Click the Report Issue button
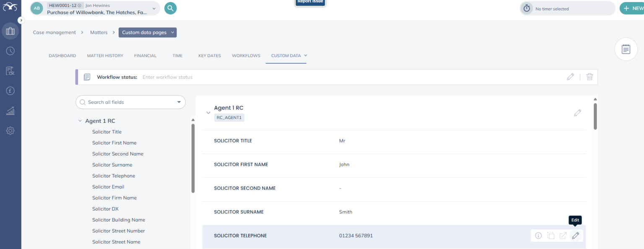This screenshot has height=249, width=644. (x=310, y=2)
